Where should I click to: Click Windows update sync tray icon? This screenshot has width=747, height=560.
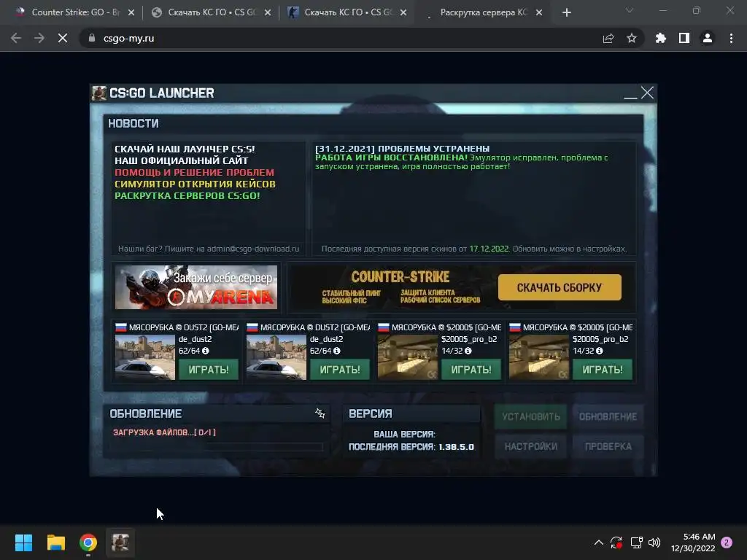pyautogui.click(x=616, y=542)
